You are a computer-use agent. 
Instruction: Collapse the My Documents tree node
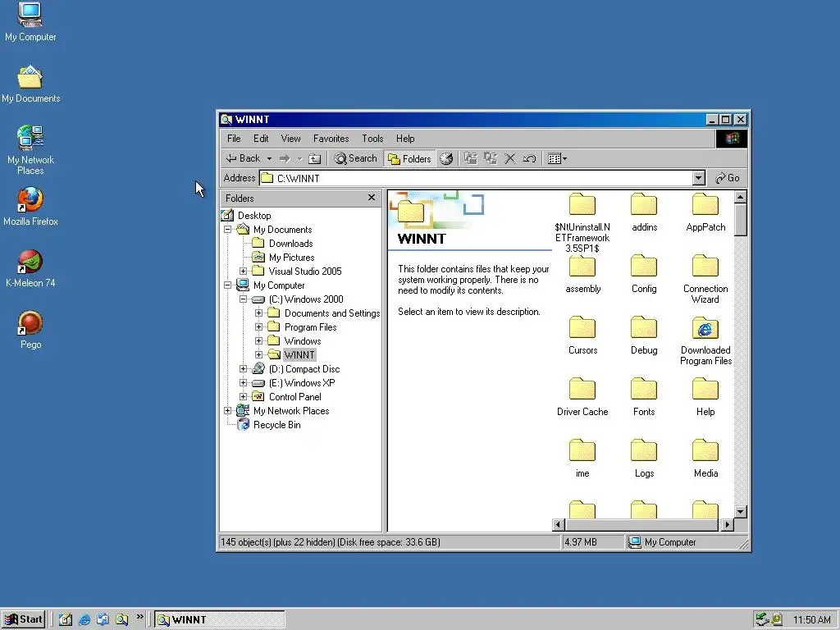[228, 230]
